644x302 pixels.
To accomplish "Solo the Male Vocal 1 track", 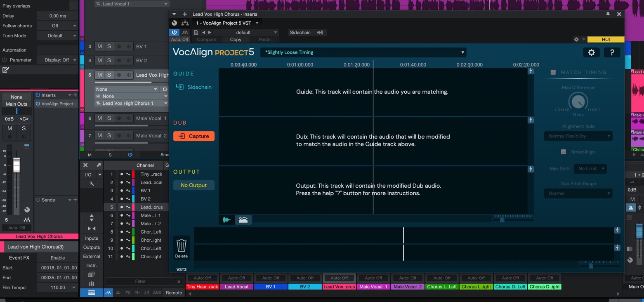I will tap(109, 118).
